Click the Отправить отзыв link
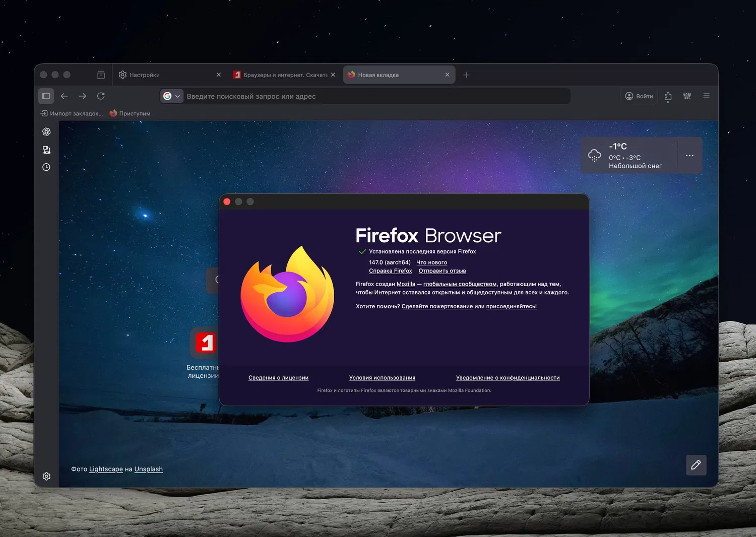The width and height of the screenshot is (756, 537). tap(442, 271)
